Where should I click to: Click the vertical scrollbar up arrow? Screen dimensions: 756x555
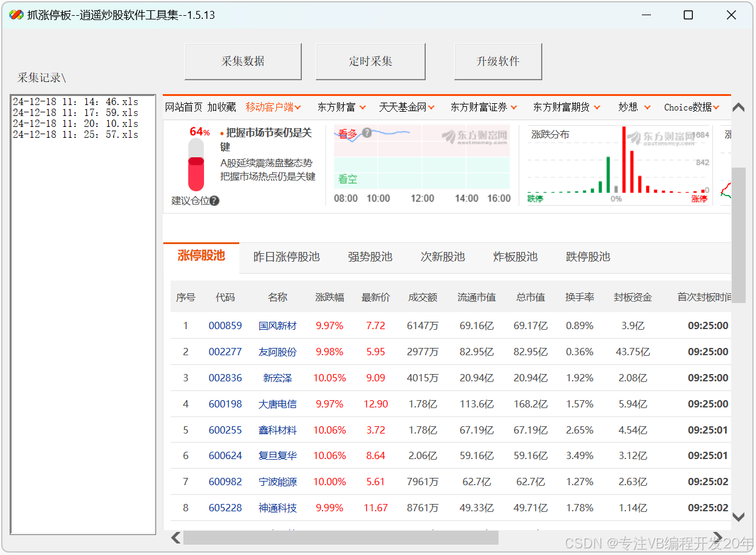(x=738, y=107)
